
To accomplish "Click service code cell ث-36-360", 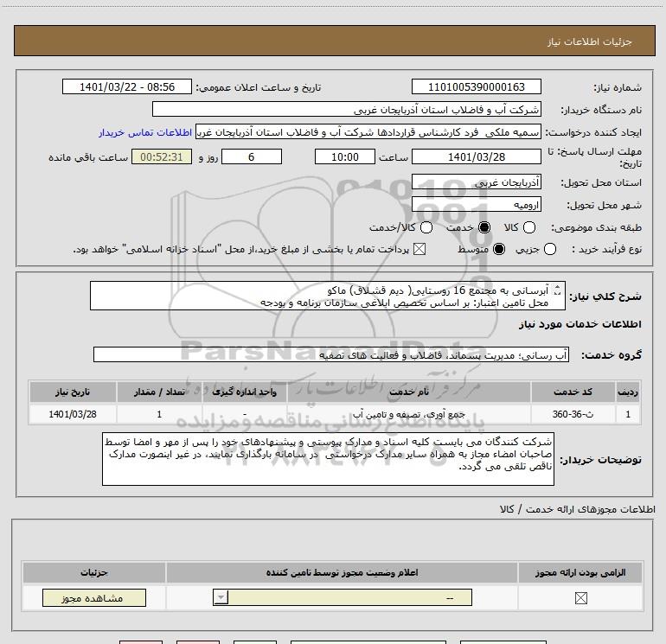I will pos(573,414).
